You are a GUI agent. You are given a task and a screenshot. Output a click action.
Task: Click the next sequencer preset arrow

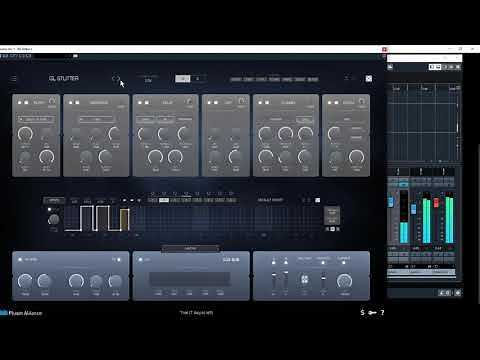point(309,200)
